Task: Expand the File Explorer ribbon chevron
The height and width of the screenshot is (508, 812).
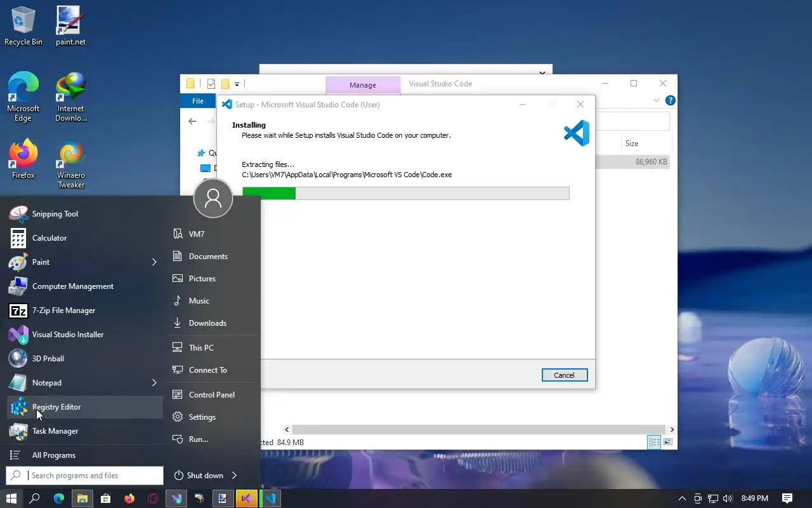Action: [x=657, y=100]
